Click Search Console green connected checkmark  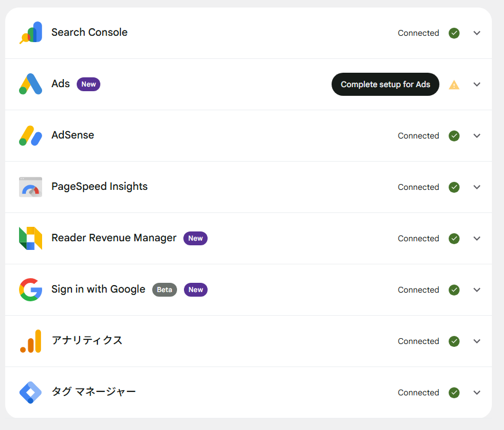(454, 33)
